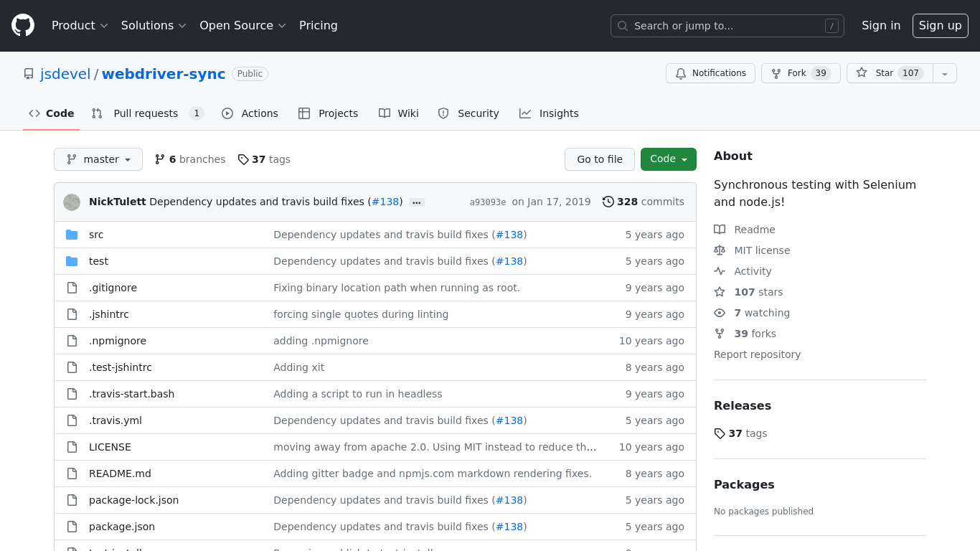Open the .jshintrc file
Screen dimensions: 980x551
point(109,314)
